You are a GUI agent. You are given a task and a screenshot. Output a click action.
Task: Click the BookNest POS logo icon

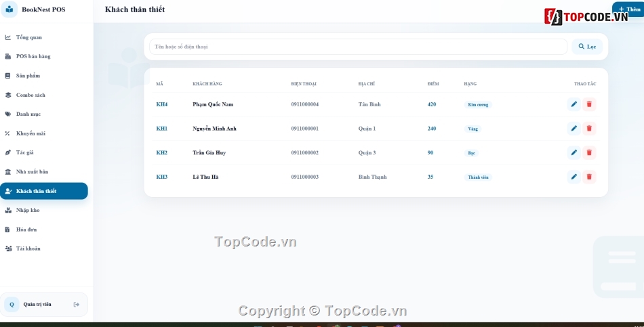pos(9,9)
